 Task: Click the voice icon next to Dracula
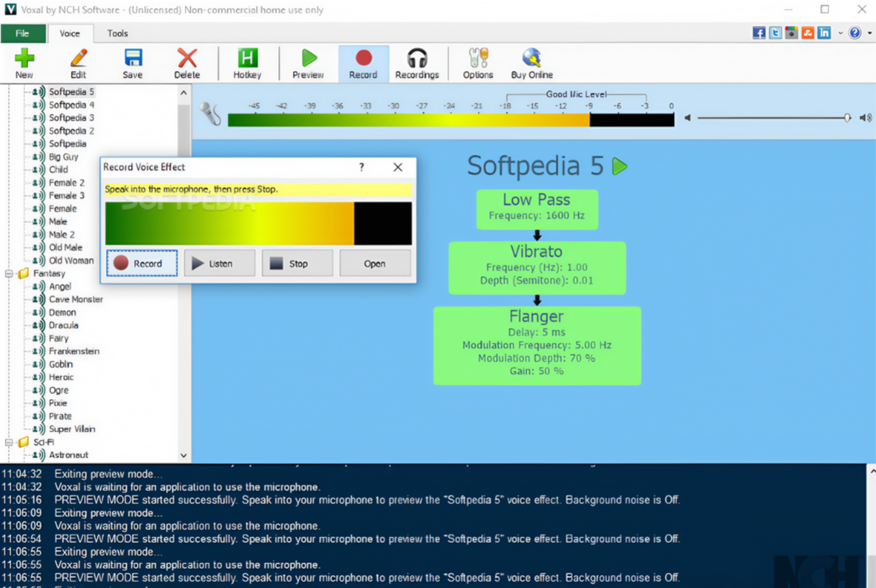tap(39, 325)
